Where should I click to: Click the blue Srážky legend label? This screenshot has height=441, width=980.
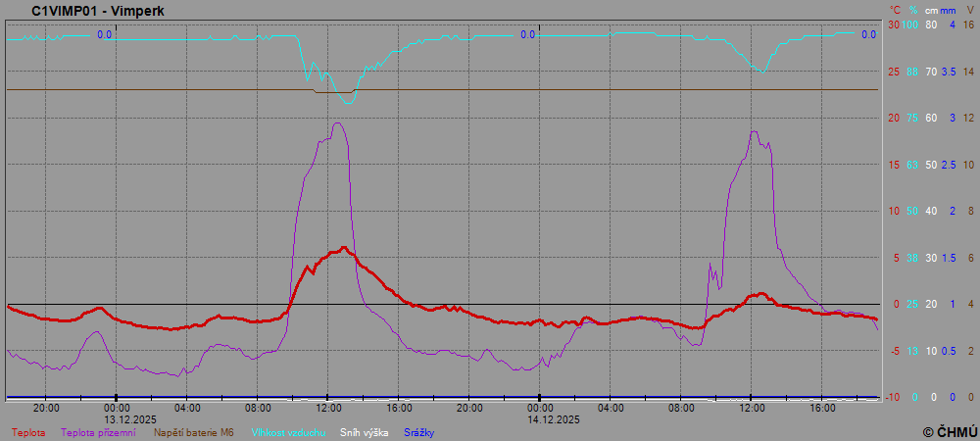tap(418, 432)
